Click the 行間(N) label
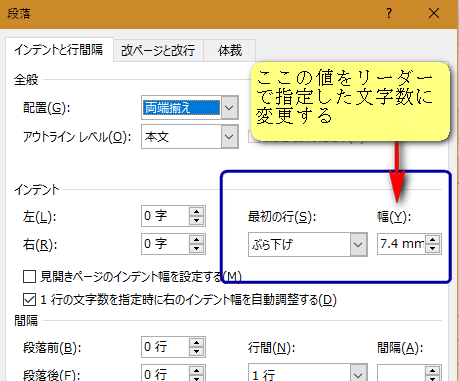This screenshot has height=381, width=459. 271,348
